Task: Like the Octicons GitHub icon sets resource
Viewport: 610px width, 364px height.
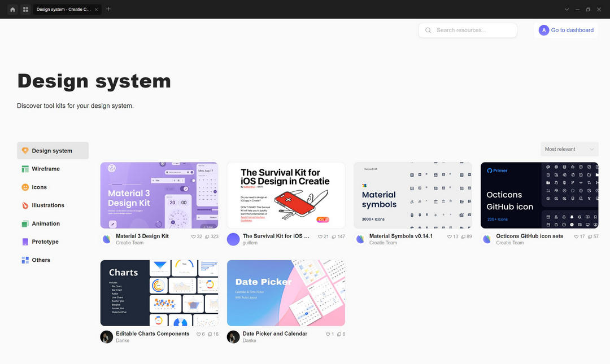Action: [575, 236]
